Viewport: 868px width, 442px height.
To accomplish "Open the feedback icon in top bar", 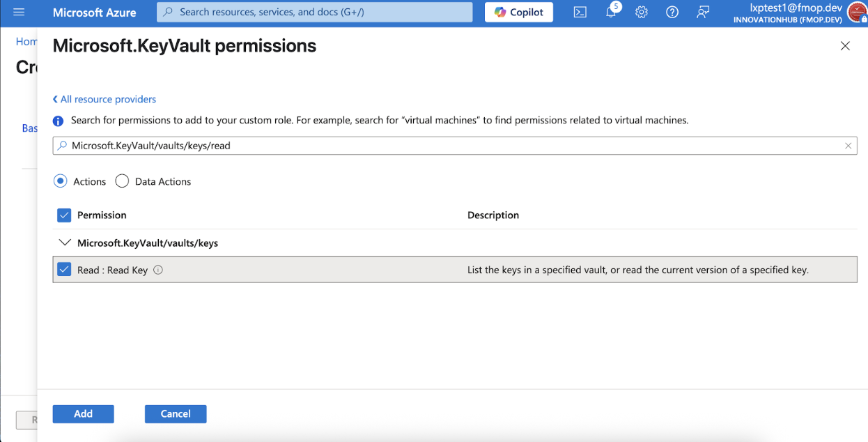I will (x=703, y=13).
